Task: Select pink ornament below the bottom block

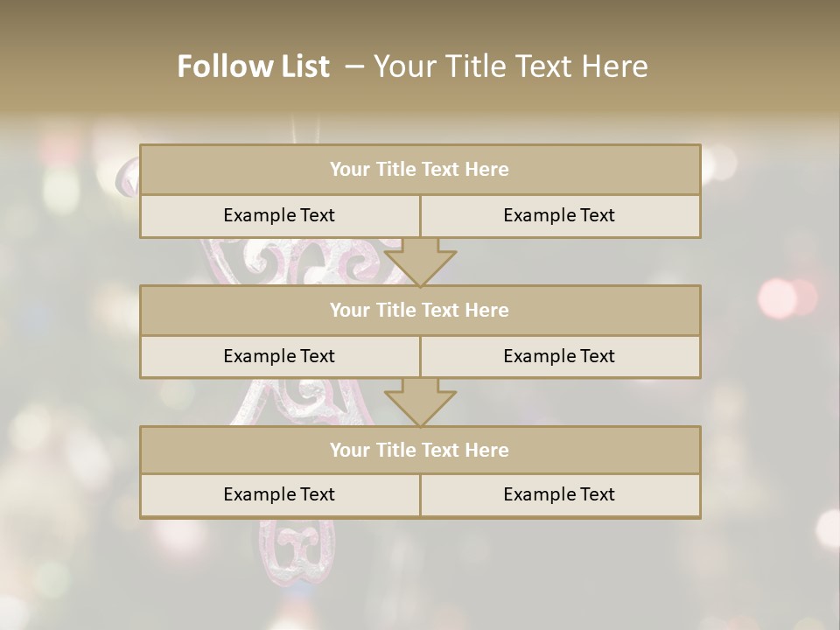Action: [294, 549]
